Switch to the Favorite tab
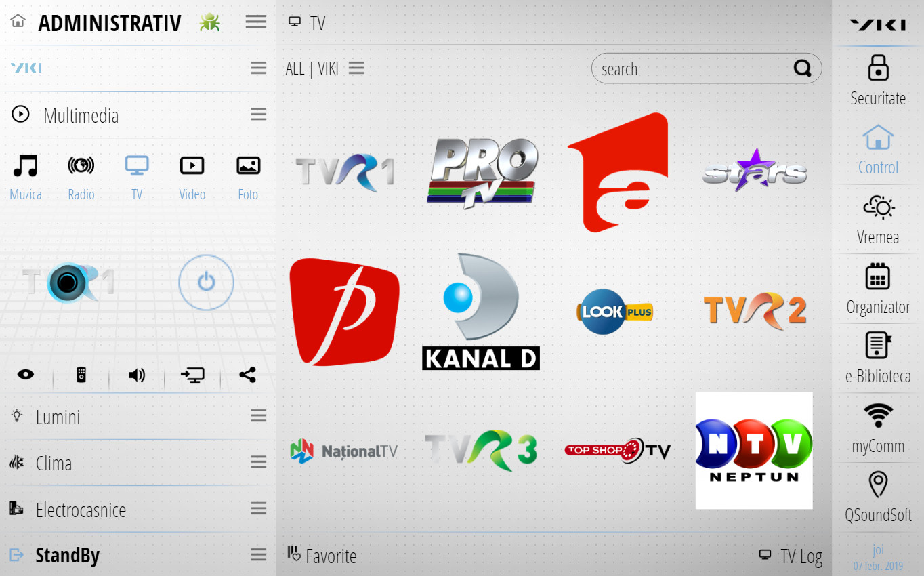The width and height of the screenshot is (924, 576). [x=322, y=556]
